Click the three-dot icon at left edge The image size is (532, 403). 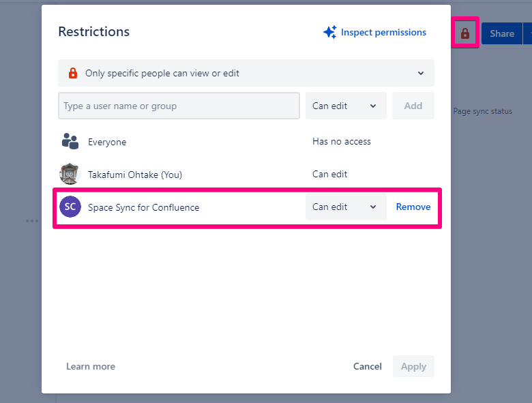[x=32, y=221]
